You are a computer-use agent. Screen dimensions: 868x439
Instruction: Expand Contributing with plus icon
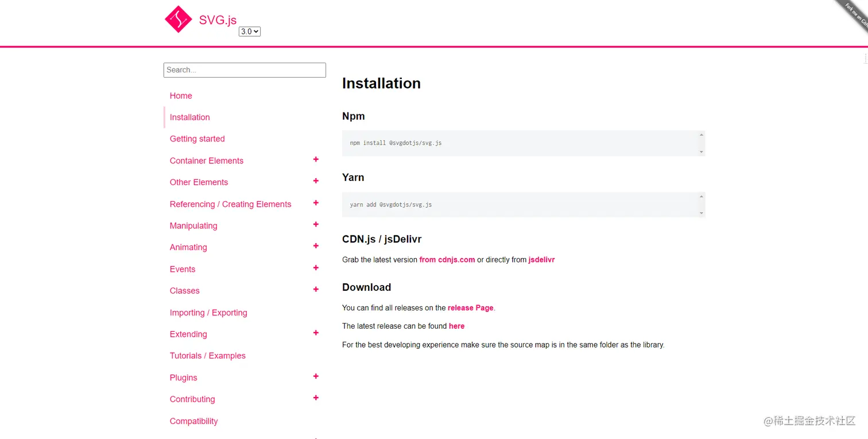click(316, 398)
